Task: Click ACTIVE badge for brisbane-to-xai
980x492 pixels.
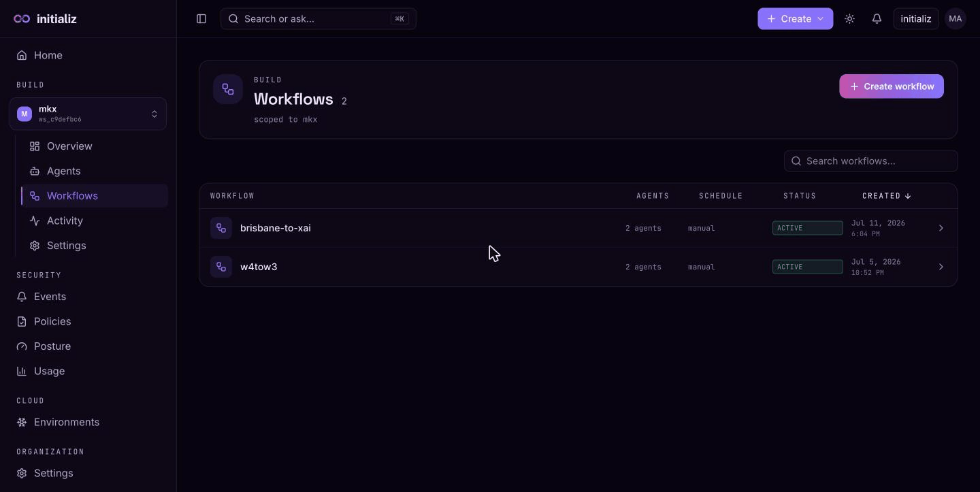Action: 808,228
